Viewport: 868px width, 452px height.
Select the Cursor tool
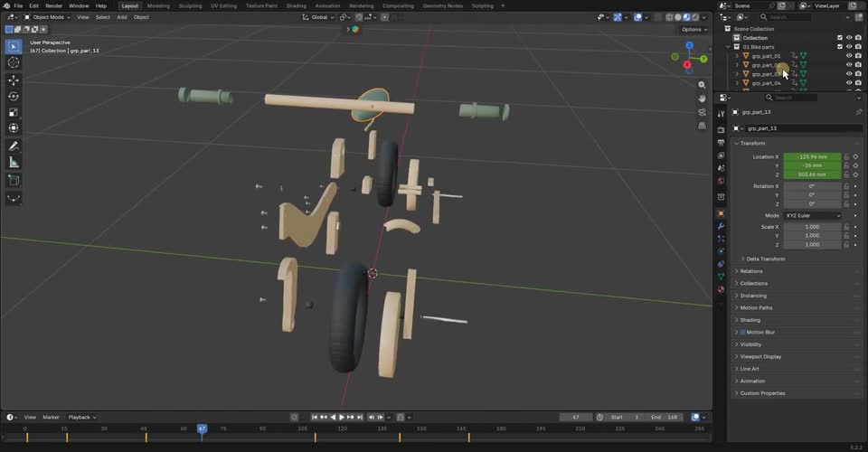pyautogui.click(x=14, y=62)
